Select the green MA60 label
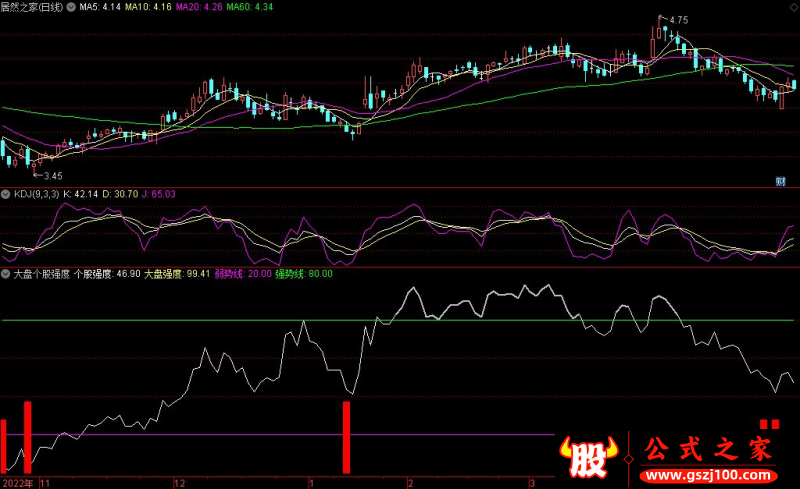 245,7
